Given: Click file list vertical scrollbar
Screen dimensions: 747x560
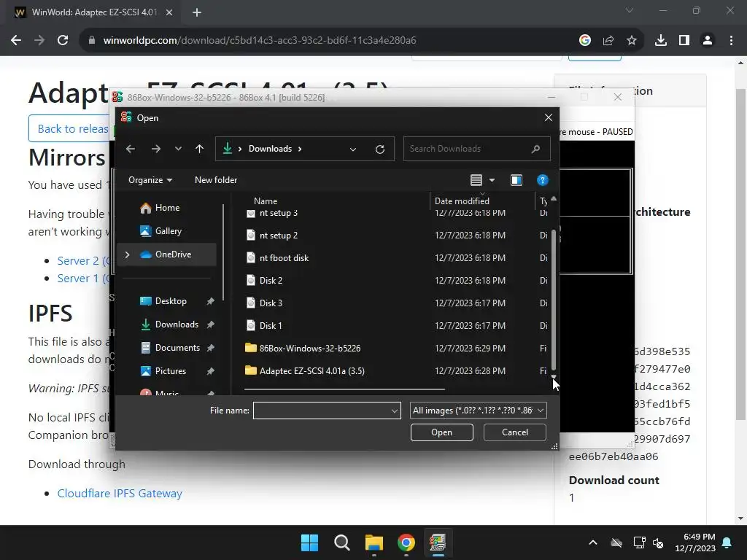Looking at the screenshot, I should coord(554,300).
